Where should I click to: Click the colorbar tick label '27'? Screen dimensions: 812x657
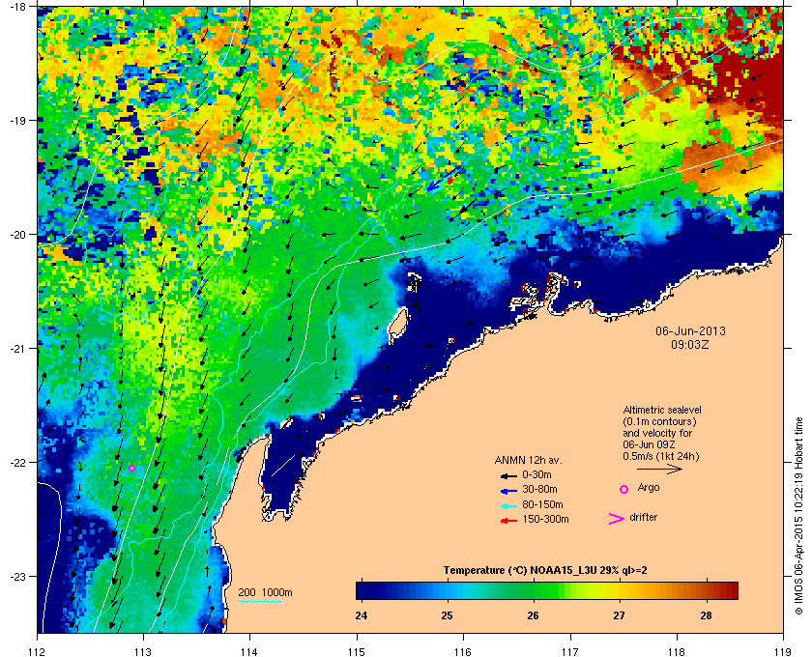coord(620,615)
